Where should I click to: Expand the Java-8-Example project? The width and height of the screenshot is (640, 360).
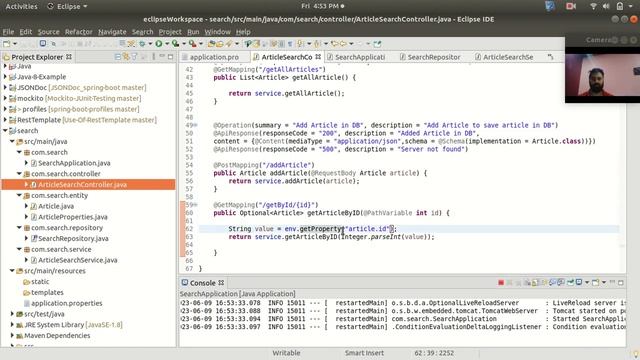pos(5,77)
